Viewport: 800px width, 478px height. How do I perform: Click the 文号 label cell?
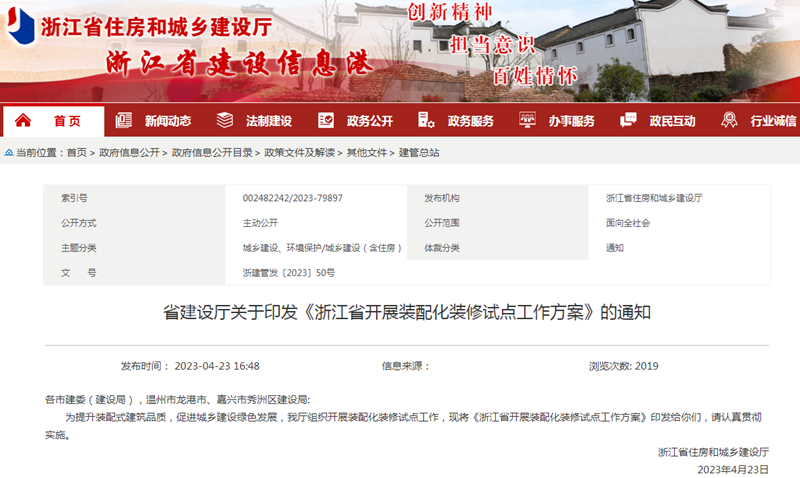click(134, 273)
